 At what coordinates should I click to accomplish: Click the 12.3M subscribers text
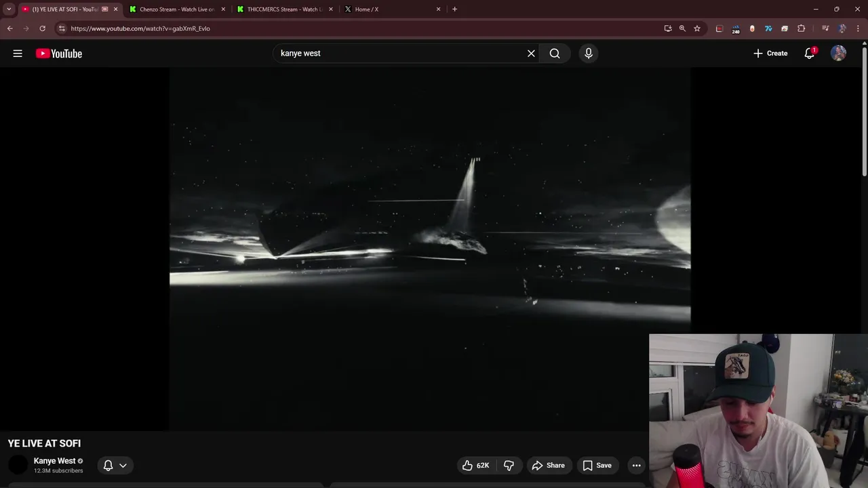58,471
